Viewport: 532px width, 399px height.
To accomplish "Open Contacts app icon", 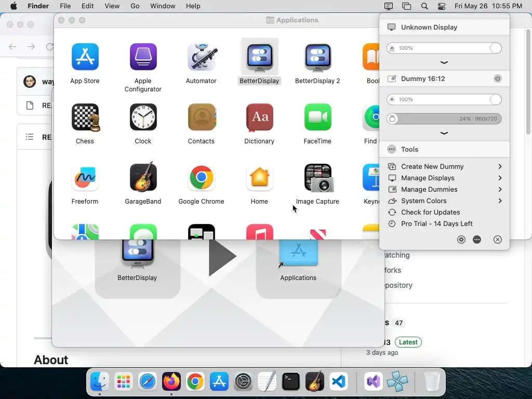I will 201,117.
